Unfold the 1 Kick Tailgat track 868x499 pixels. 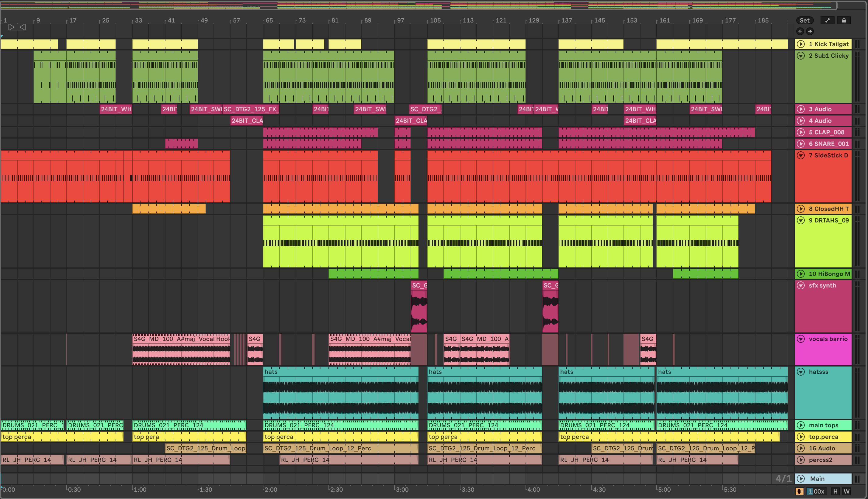(x=801, y=44)
